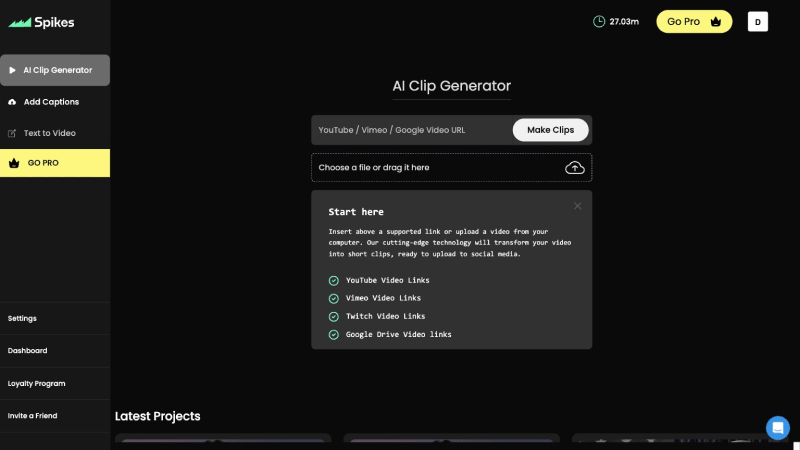Click the clock icon showing remaining minutes

point(599,21)
